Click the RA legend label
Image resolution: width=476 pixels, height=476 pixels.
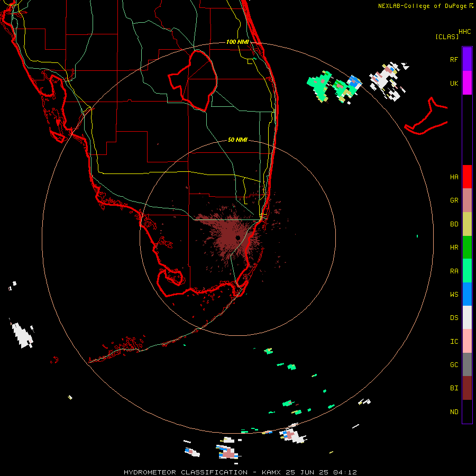[454, 271]
